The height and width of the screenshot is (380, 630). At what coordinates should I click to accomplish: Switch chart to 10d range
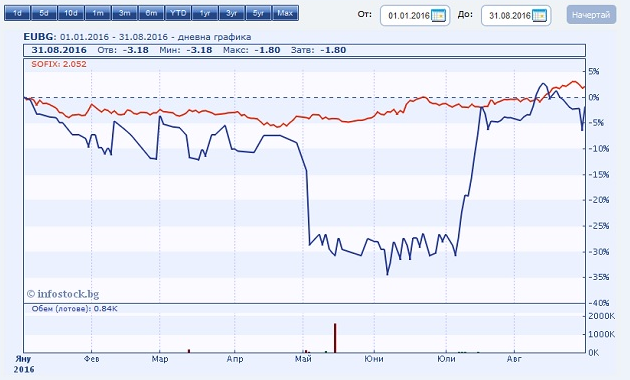tap(71, 13)
